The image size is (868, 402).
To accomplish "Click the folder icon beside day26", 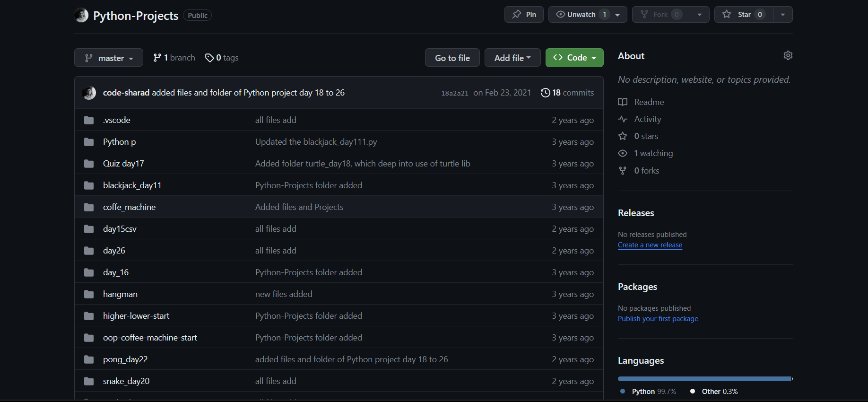I will [x=89, y=251].
